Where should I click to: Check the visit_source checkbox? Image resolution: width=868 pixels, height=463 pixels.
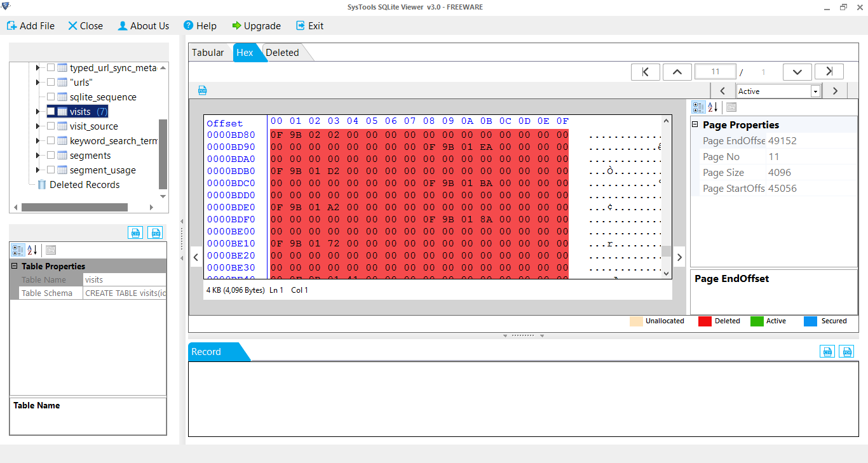51,126
